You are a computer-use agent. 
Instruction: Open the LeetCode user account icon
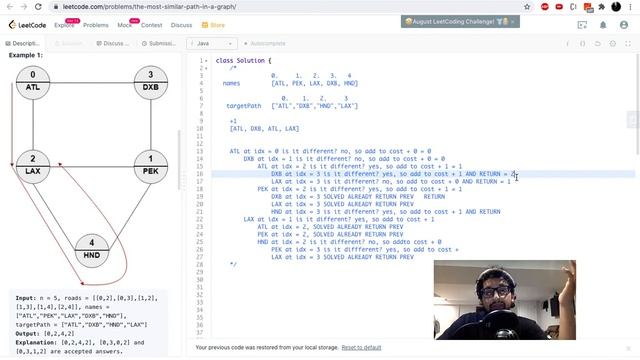(x=624, y=25)
